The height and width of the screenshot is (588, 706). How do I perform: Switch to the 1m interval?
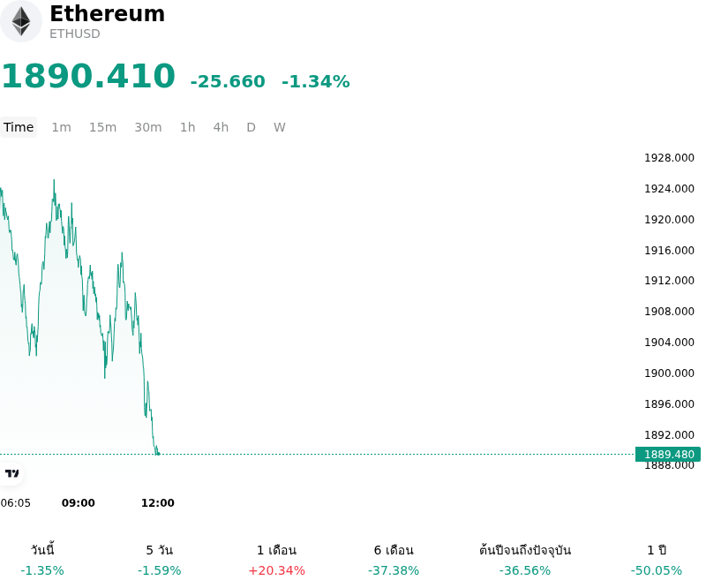click(61, 127)
